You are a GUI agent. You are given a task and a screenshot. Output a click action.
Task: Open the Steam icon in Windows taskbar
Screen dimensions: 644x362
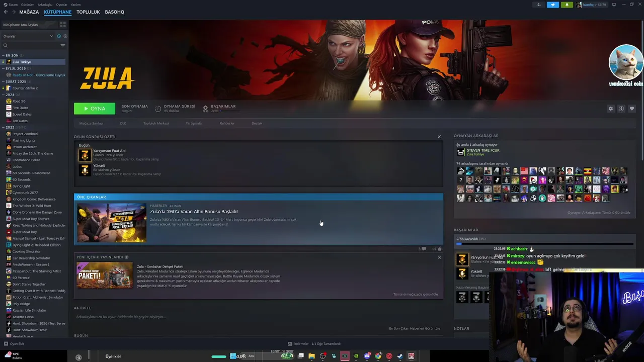tap(400, 356)
